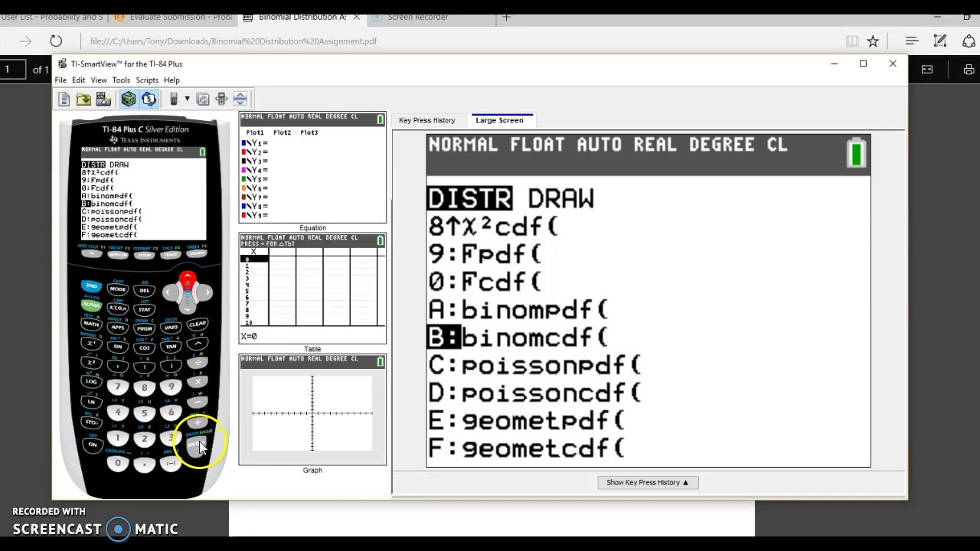This screenshot has width=980, height=551.
Task: Expand Show Key Press History panel
Action: coord(647,482)
